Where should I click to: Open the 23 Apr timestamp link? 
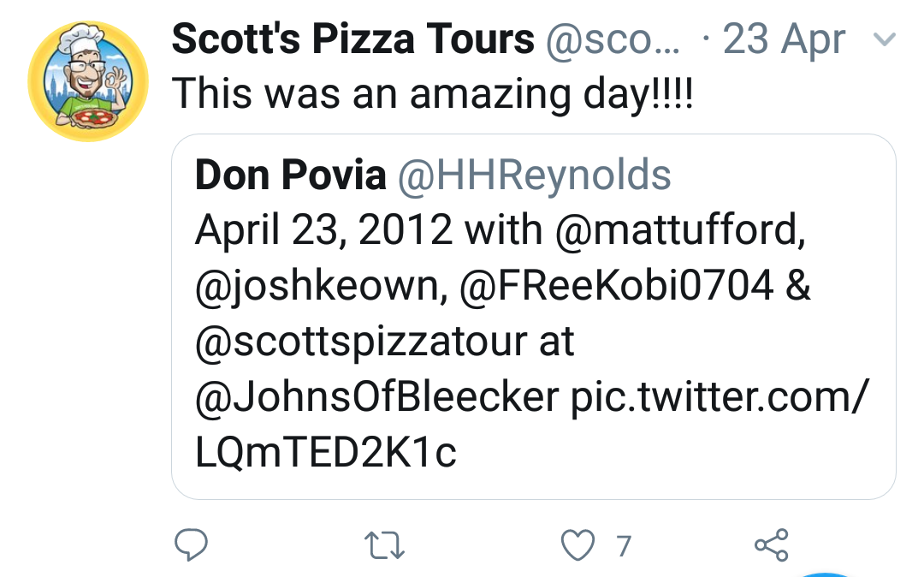[x=785, y=39]
